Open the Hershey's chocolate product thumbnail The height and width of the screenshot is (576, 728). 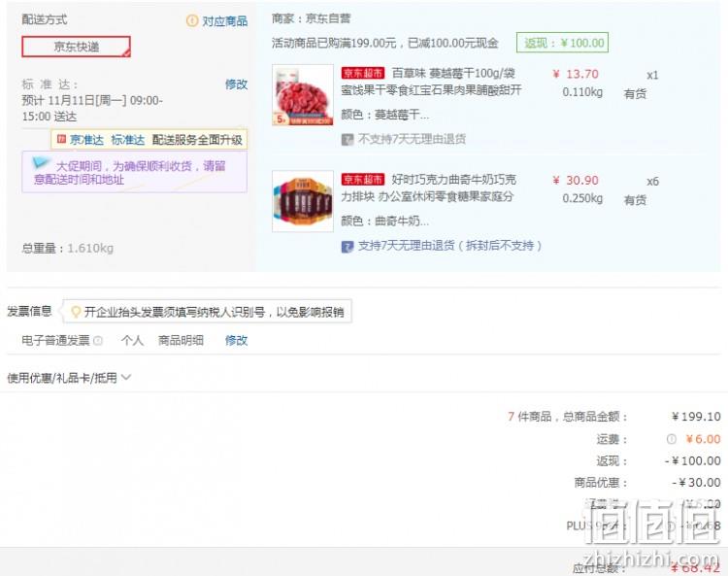pos(303,201)
